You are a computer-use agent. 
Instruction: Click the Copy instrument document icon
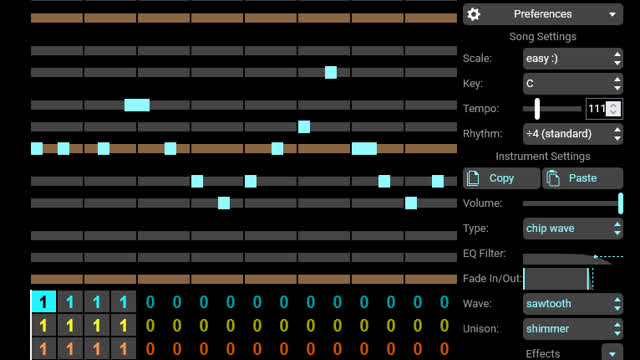473,178
